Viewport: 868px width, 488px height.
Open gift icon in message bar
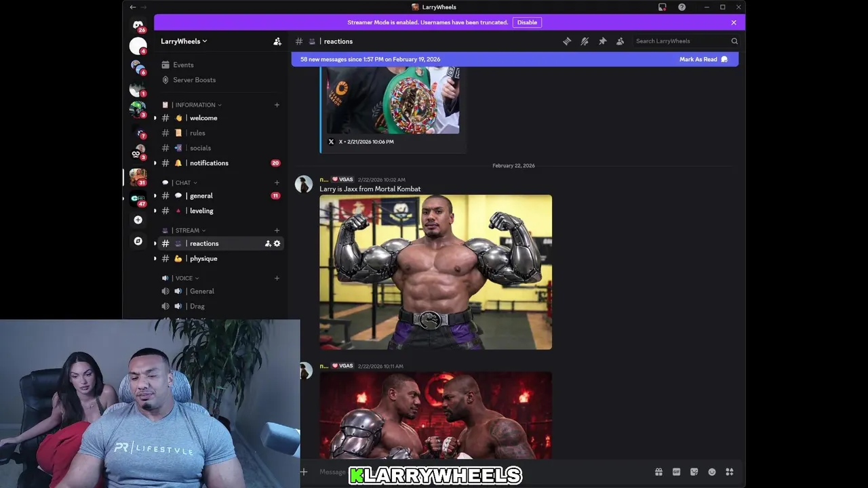point(658,472)
